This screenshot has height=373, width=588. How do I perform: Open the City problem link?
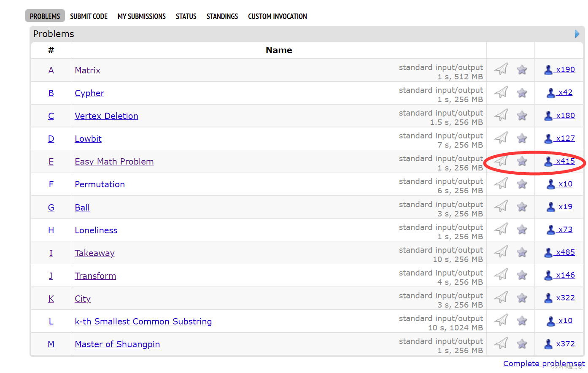(x=83, y=299)
